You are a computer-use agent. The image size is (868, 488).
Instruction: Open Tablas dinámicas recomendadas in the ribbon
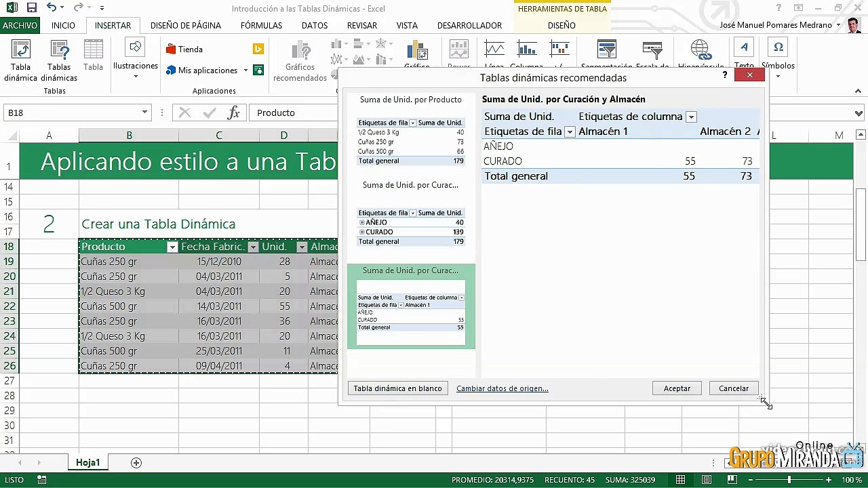(x=59, y=61)
